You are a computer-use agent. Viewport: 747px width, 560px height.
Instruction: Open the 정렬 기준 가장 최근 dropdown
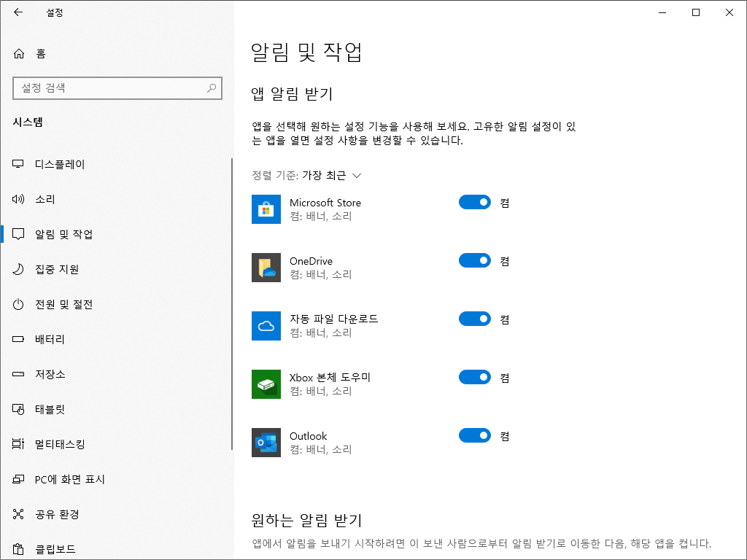[x=306, y=176]
